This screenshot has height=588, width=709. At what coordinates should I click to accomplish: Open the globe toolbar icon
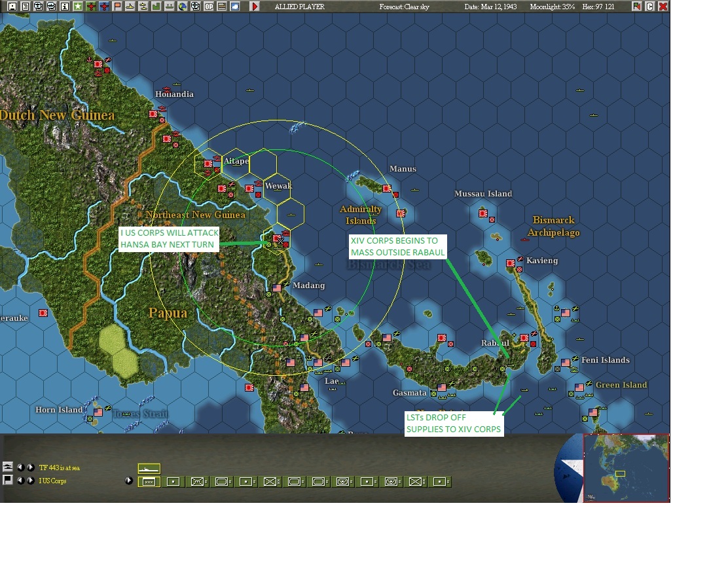183,7
